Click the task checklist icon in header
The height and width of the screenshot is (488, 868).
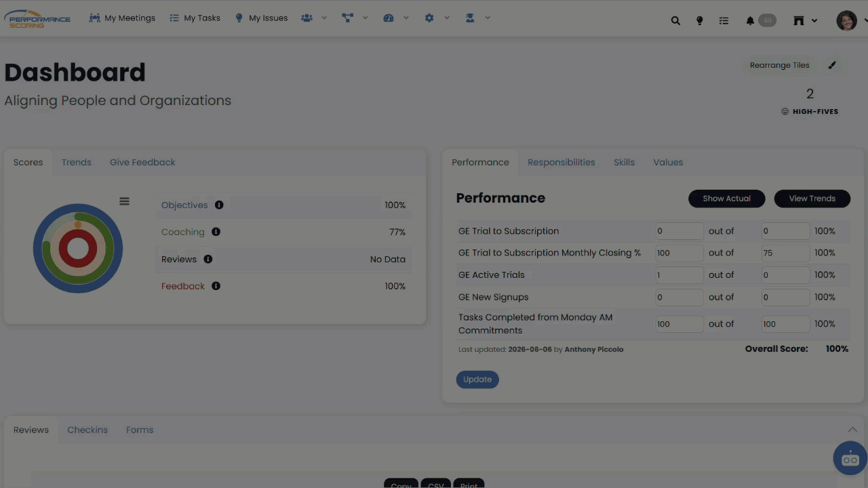click(724, 21)
